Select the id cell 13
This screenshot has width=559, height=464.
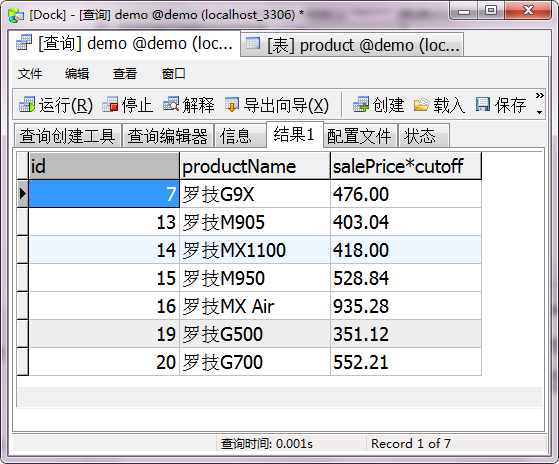coord(104,222)
